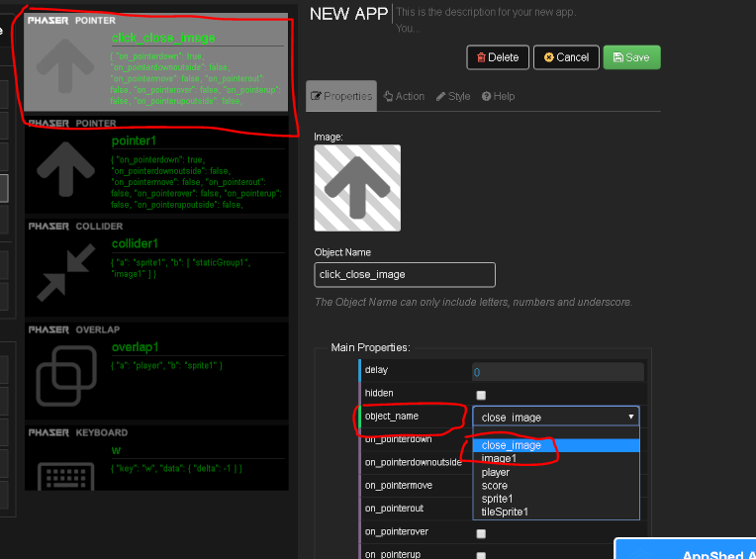Choose score in the dropdown list
This screenshot has height=559, width=756.
pos(556,485)
